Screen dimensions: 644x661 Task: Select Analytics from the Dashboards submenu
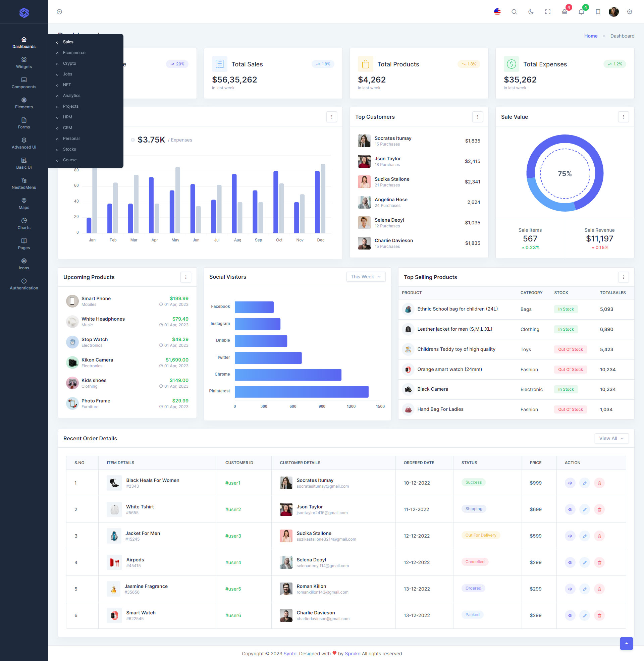71,96
